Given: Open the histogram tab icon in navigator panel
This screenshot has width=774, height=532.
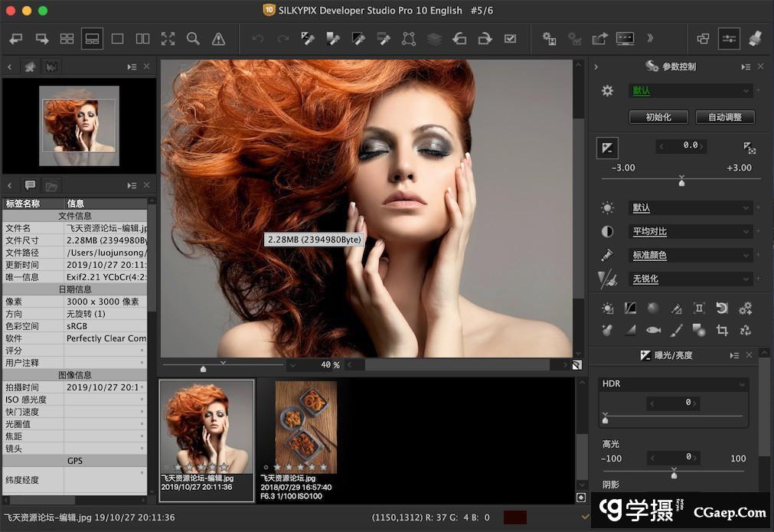Looking at the screenshot, I should 52,67.
